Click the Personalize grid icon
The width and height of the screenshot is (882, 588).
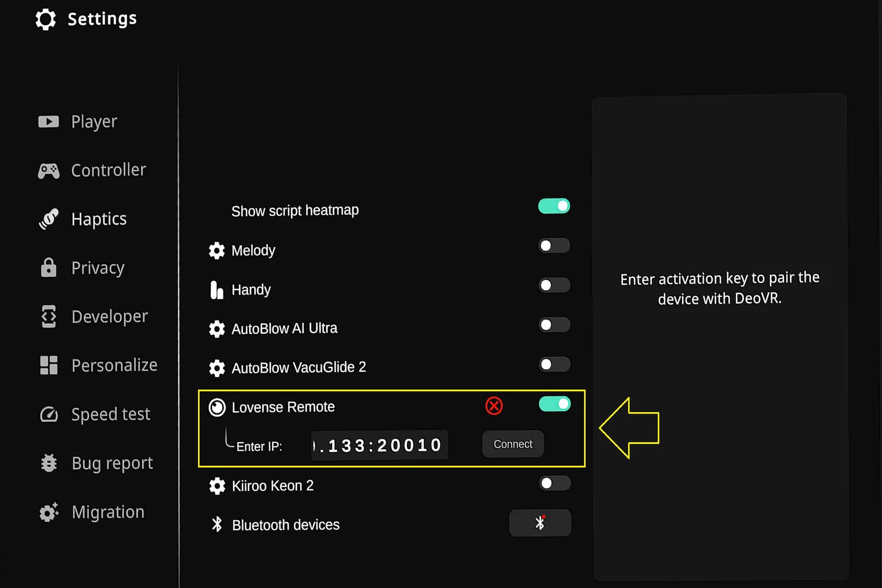pos(49,365)
